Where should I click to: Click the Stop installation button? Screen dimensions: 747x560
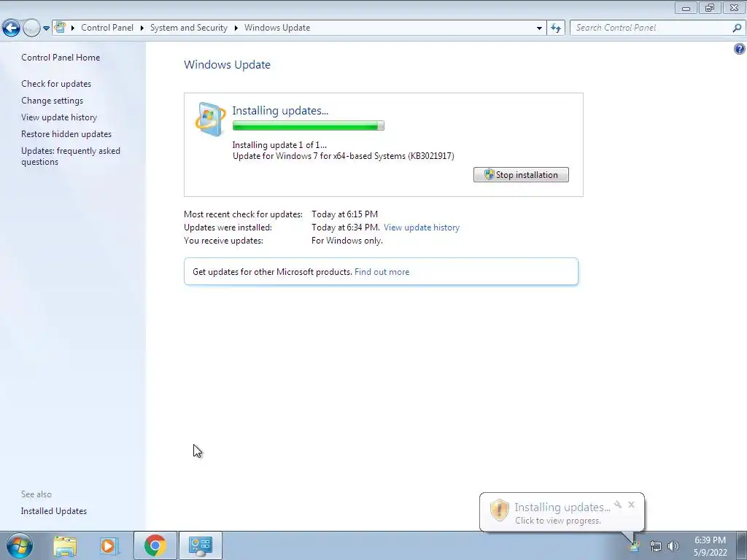click(x=521, y=175)
